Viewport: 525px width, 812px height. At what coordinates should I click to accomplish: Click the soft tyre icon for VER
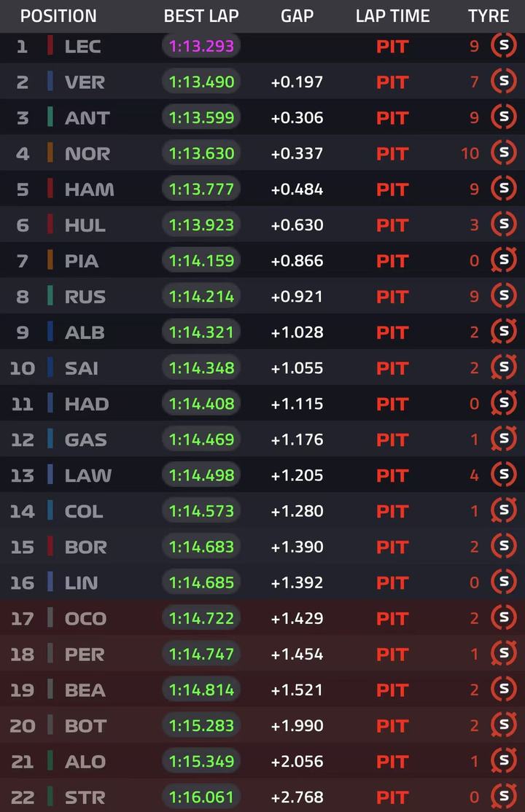(x=504, y=82)
